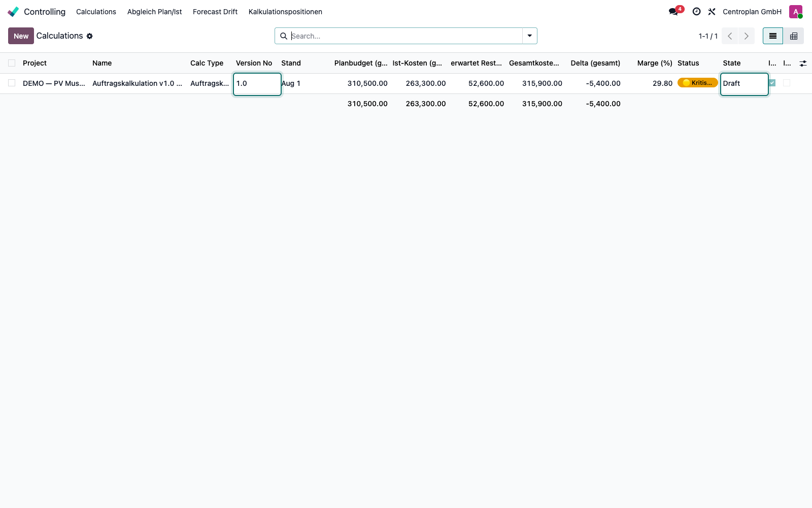Click row Planbudget value 310,500.00

[x=367, y=83]
